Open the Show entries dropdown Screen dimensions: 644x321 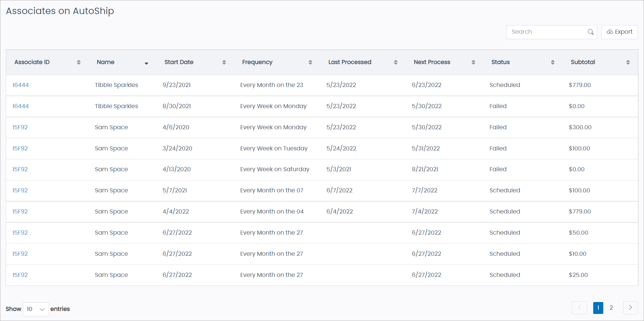click(36, 309)
